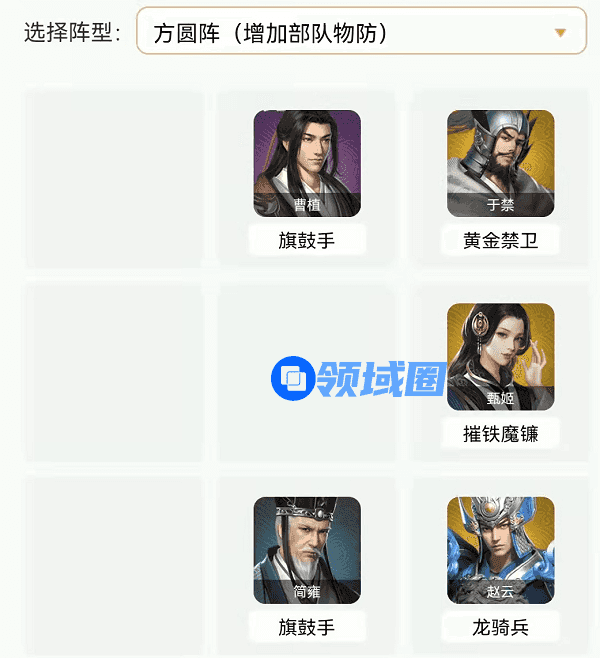Select the 甄姬 hero portrait
Image resolution: width=600 pixels, height=658 pixels.
coord(501,357)
